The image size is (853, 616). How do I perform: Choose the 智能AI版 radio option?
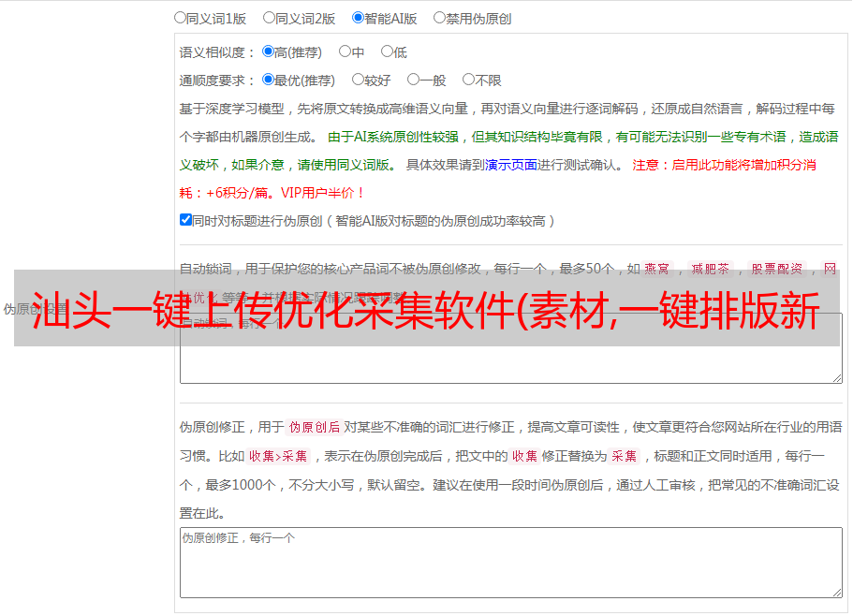coord(358,18)
